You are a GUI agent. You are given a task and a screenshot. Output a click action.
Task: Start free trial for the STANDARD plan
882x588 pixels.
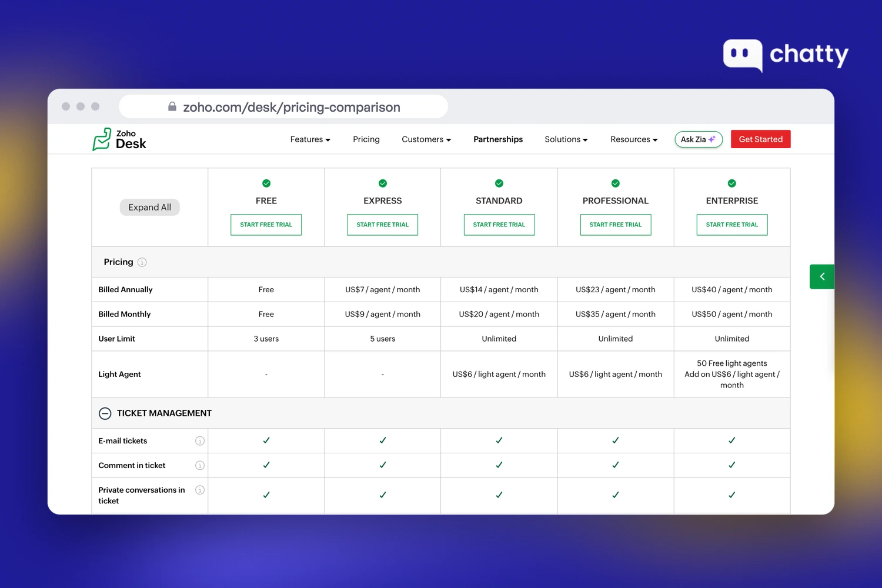pyautogui.click(x=499, y=225)
